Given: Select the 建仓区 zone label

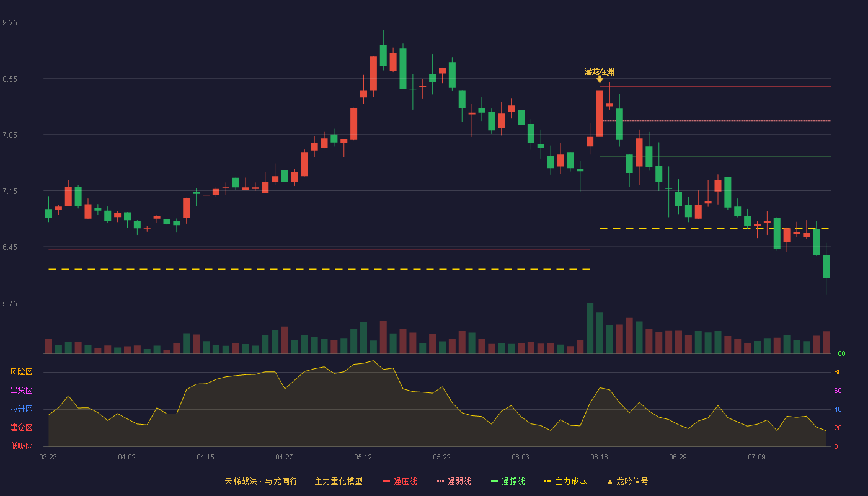Looking at the screenshot, I should pyautogui.click(x=21, y=428).
